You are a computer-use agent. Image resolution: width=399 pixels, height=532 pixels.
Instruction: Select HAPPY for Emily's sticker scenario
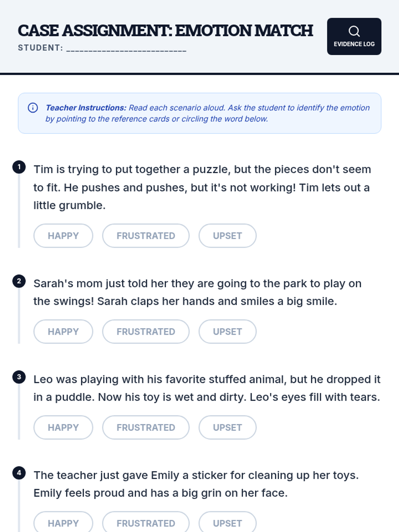[63, 523]
